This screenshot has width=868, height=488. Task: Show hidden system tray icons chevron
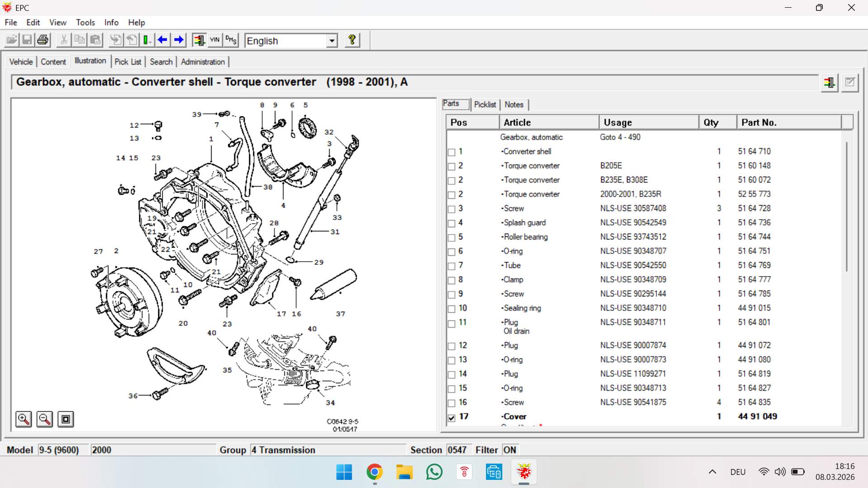712,472
